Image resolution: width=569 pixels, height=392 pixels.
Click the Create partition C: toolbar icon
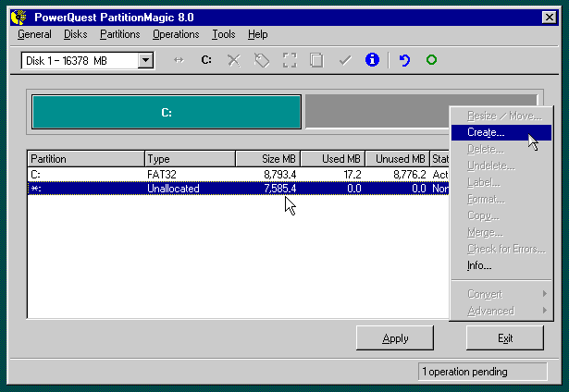[x=206, y=60]
